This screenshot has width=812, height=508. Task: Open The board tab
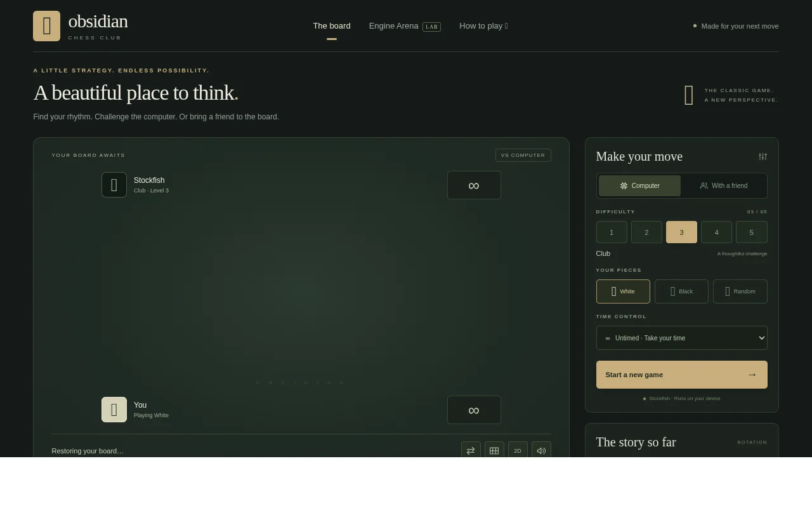pos(332,26)
